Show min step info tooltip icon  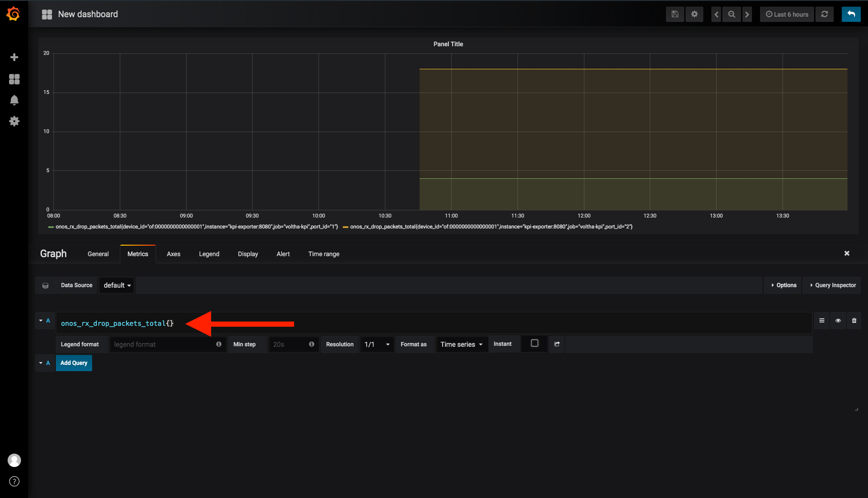click(x=311, y=344)
